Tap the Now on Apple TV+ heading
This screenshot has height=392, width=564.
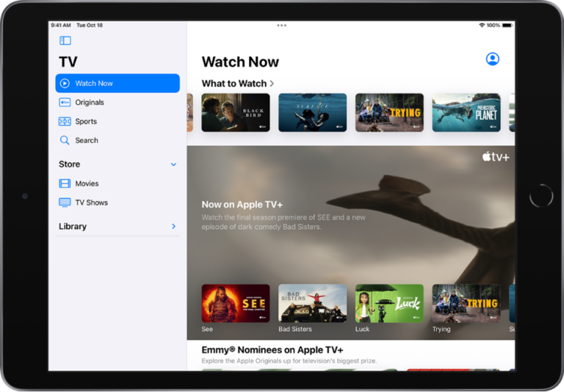tap(242, 205)
